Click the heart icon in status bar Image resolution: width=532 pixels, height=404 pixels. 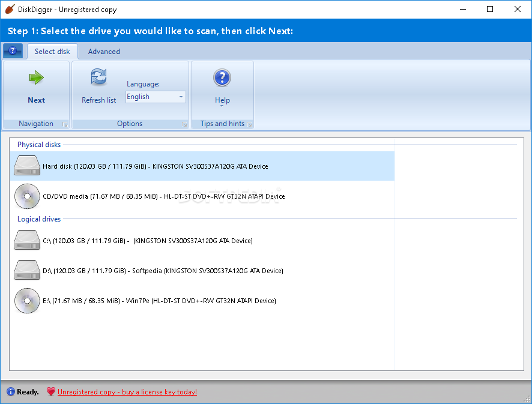click(x=51, y=391)
